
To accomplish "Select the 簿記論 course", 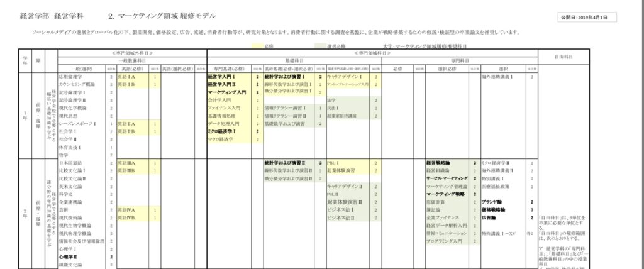I will 433,210.
